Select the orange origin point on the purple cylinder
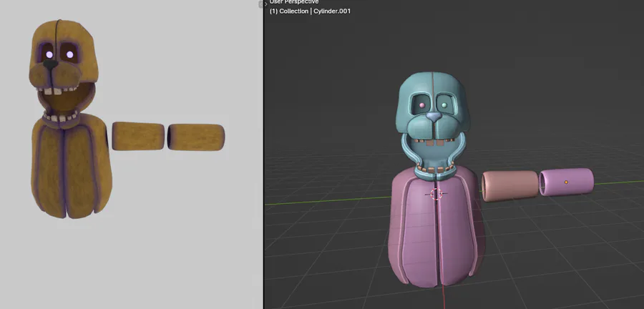 click(566, 182)
